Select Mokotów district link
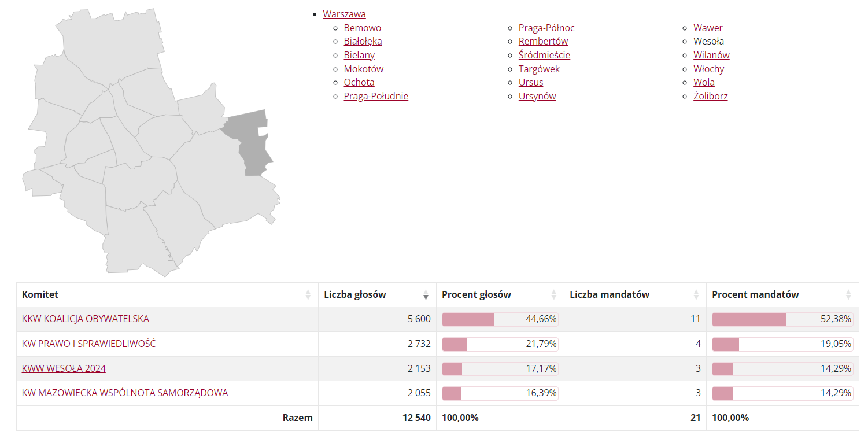868x432 pixels. coord(364,69)
